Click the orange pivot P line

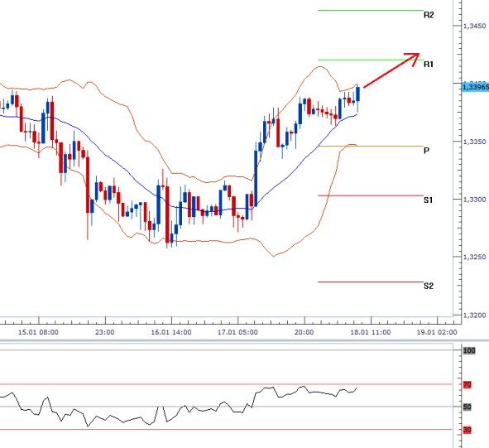371,146
